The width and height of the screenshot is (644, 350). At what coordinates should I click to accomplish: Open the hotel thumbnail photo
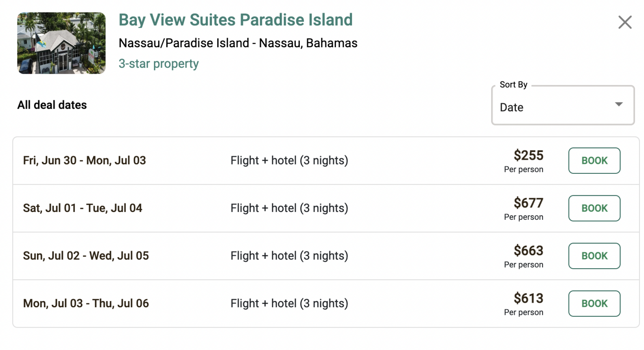(x=61, y=43)
